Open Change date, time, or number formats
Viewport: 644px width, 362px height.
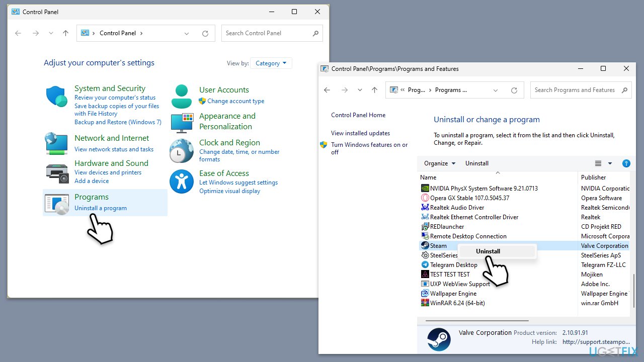(x=239, y=155)
